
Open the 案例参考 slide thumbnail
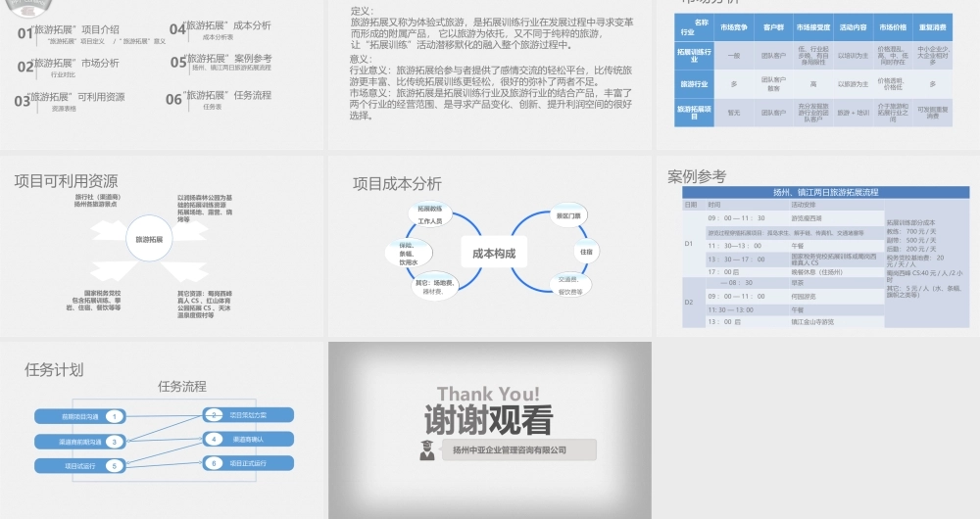tap(817, 246)
